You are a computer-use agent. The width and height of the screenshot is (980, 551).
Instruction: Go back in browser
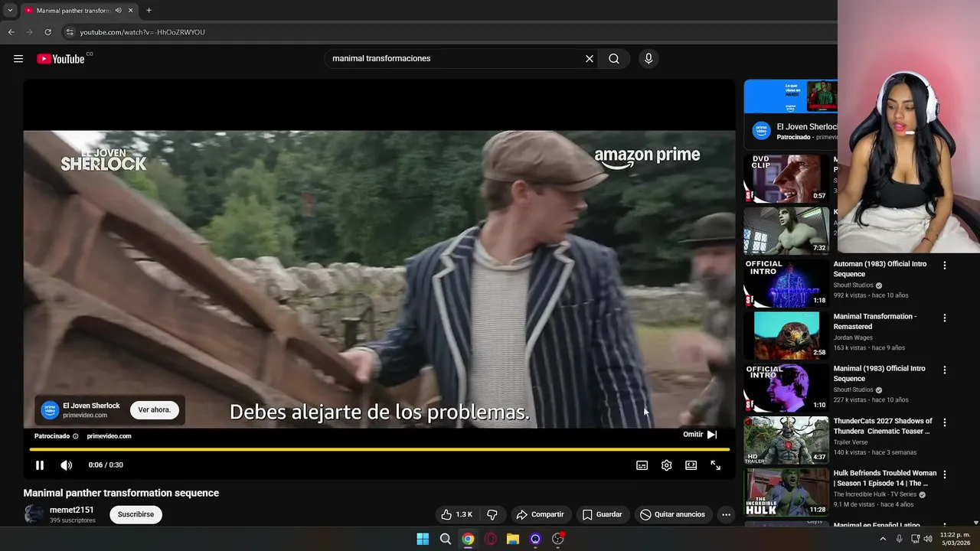pos(11,32)
